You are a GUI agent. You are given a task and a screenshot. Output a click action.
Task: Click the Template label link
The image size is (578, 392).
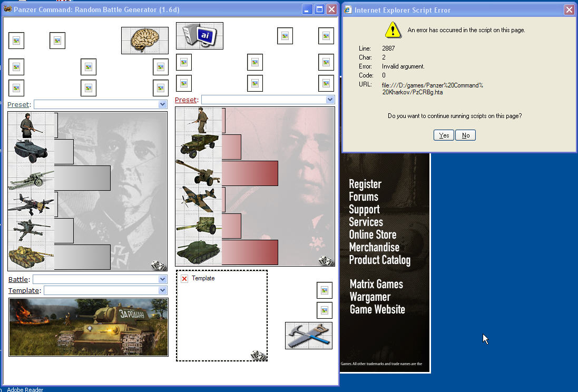[x=24, y=290]
